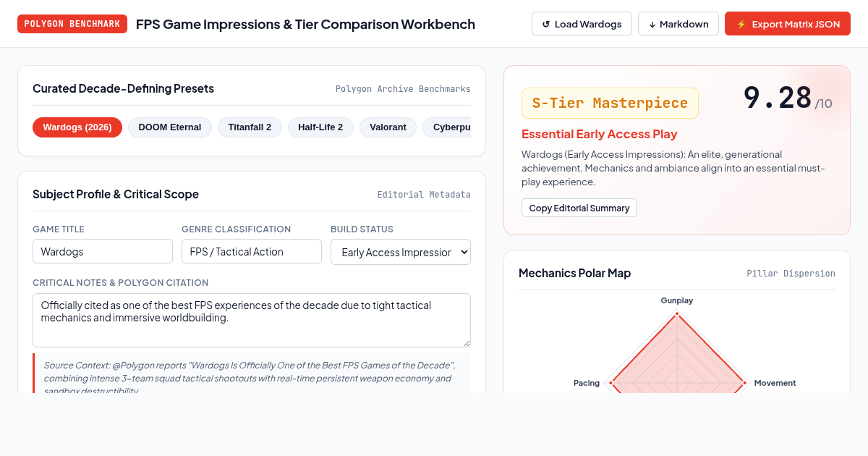
Task: Click the Copy Editorial Summary button
Action: (579, 208)
